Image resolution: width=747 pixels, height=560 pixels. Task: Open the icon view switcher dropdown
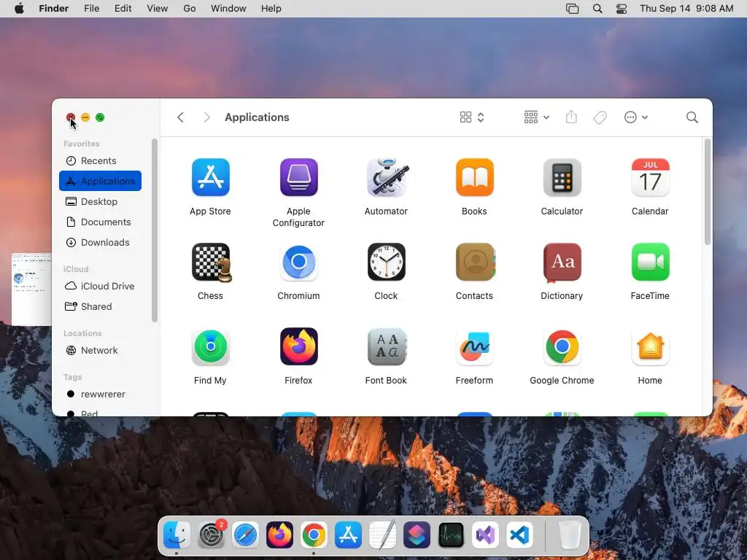[x=472, y=117]
